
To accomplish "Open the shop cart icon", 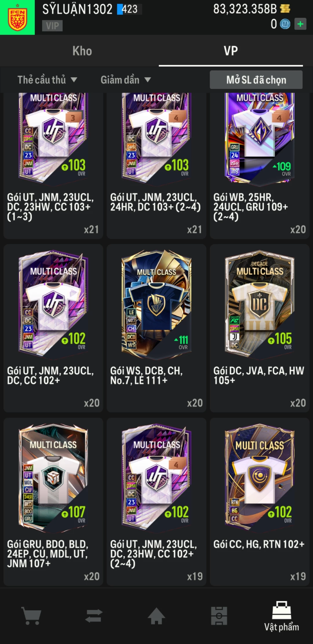I will tap(31, 616).
